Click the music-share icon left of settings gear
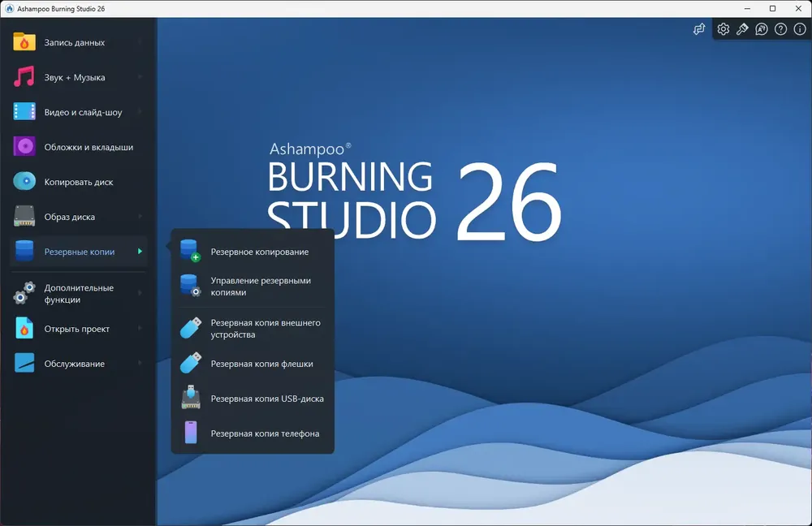Image resolution: width=812 pixels, height=526 pixels. (x=699, y=29)
